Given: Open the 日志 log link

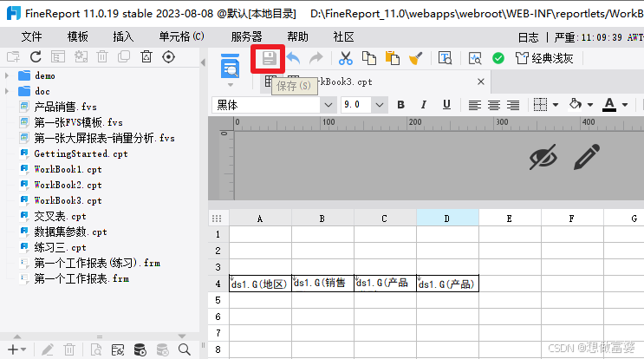Looking at the screenshot, I should (x=528, y=37).
